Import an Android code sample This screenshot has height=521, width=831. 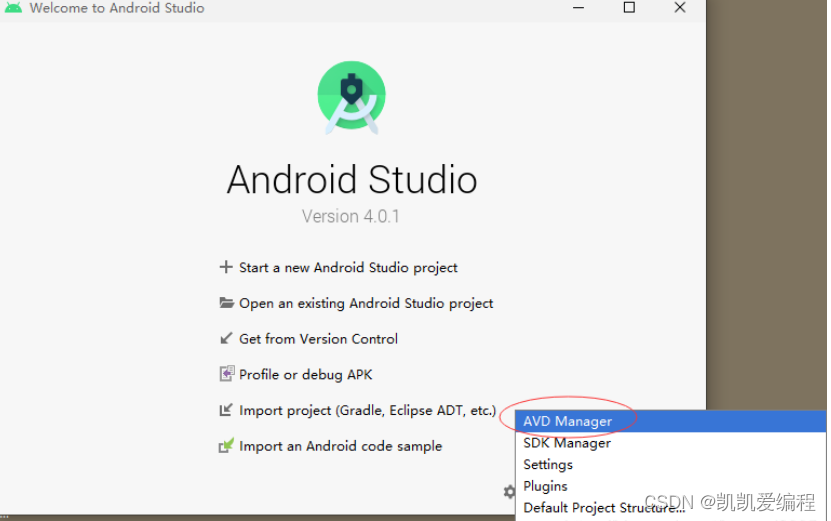pyautogui.click(x=340, y=446)
